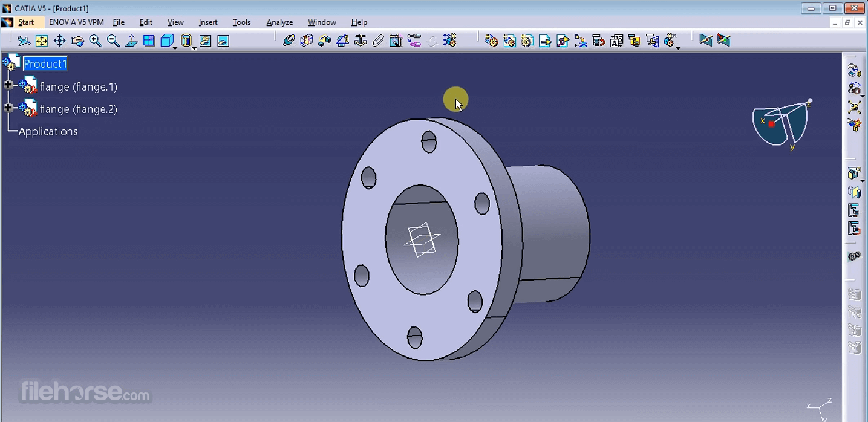
Task: Open the Edit menu
Action: 146,22
